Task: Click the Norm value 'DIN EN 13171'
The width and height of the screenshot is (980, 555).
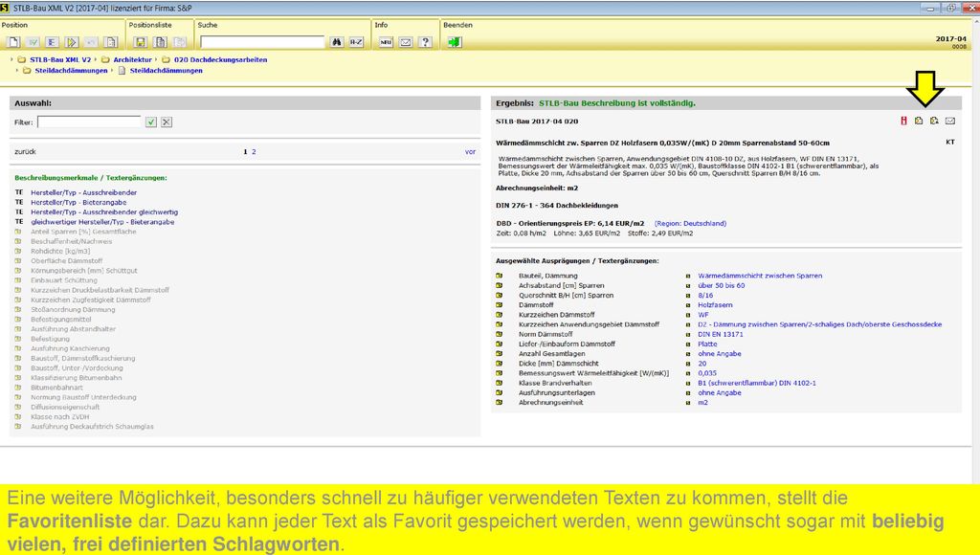Action: 721,334
